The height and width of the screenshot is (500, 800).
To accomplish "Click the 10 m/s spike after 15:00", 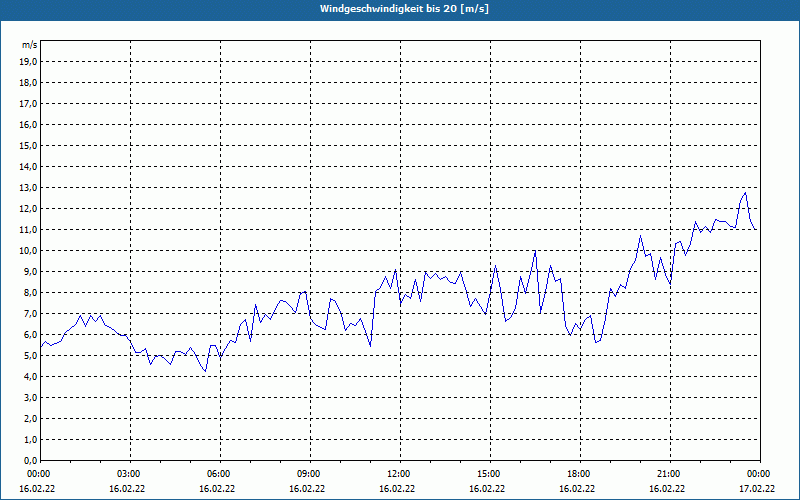I will tap(535, 251).
